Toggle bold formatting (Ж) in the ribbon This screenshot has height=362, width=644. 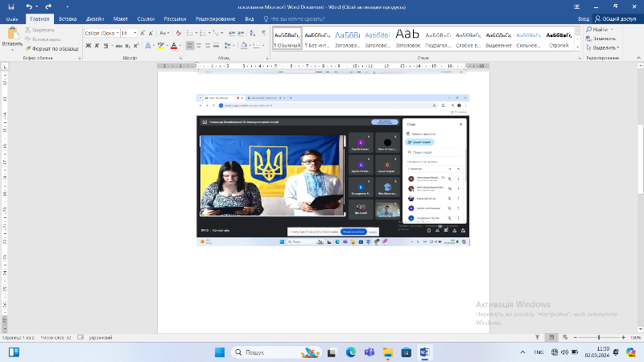coord(87,45)
